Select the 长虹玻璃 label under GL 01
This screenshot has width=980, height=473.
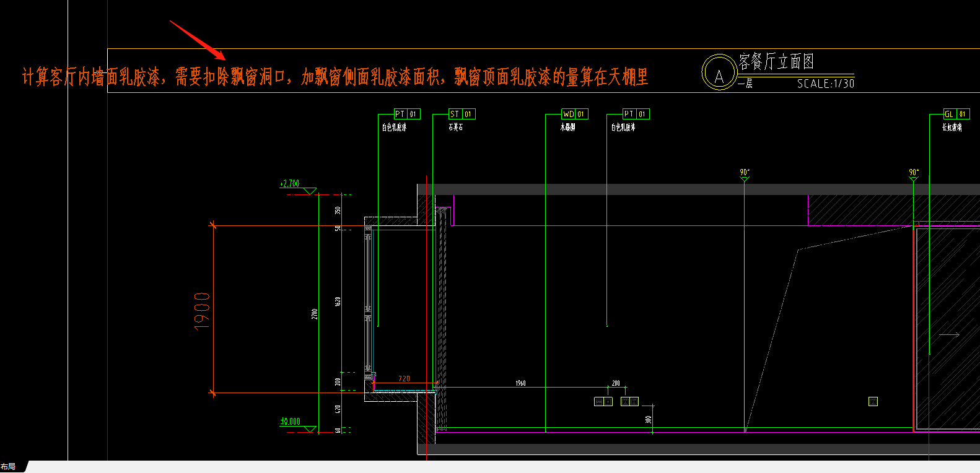[x=952, y=127]
